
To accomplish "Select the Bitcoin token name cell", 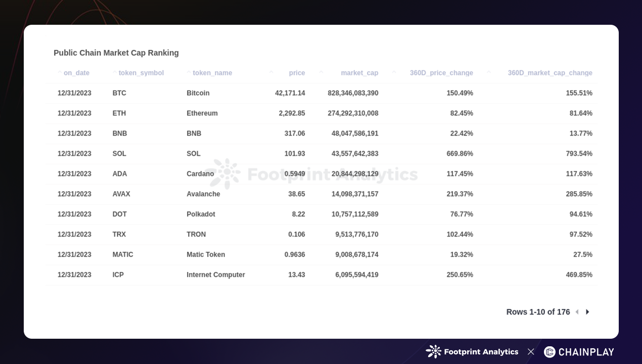I will [x=198, y=93].
